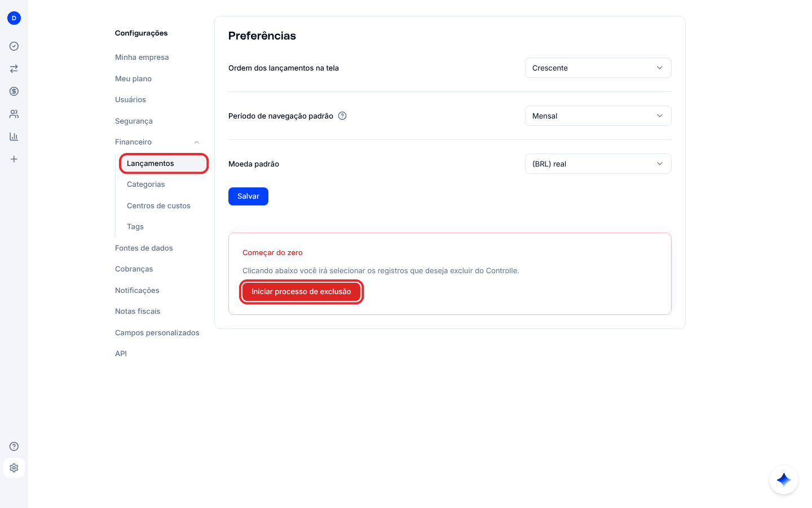Screen dimensions: 812x508
Task: Open the AI sparkle assistant button
Action: pyautogui.click(x=784, y=480)
